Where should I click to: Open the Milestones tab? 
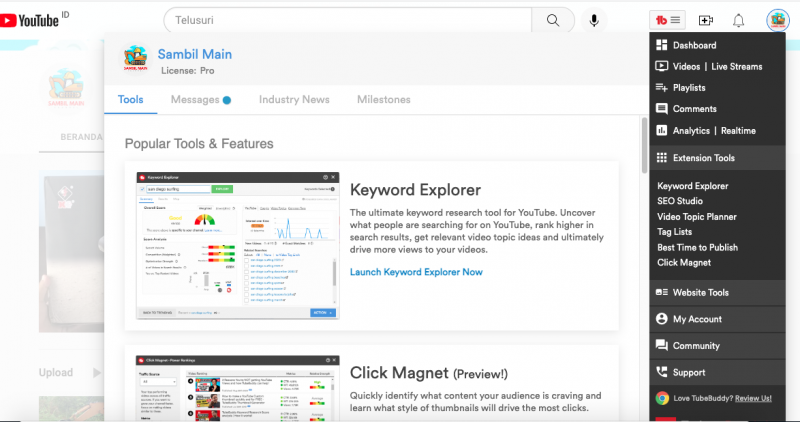383,100
